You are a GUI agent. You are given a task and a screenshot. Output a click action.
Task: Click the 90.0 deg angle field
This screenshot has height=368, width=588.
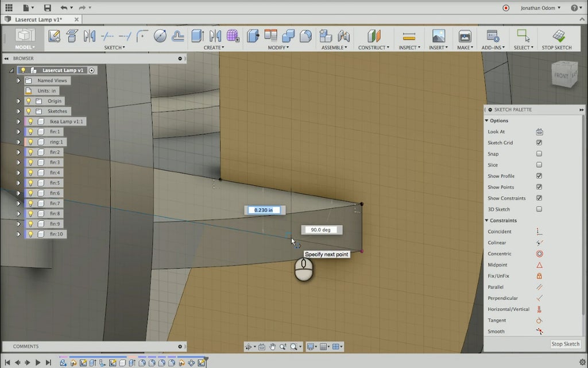(322, 230)
